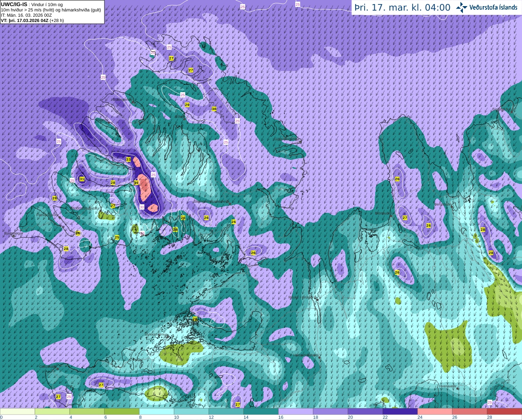Pick the 18–20 m/s lavender legend swatch
522x420 pixels.
[331, 411]
